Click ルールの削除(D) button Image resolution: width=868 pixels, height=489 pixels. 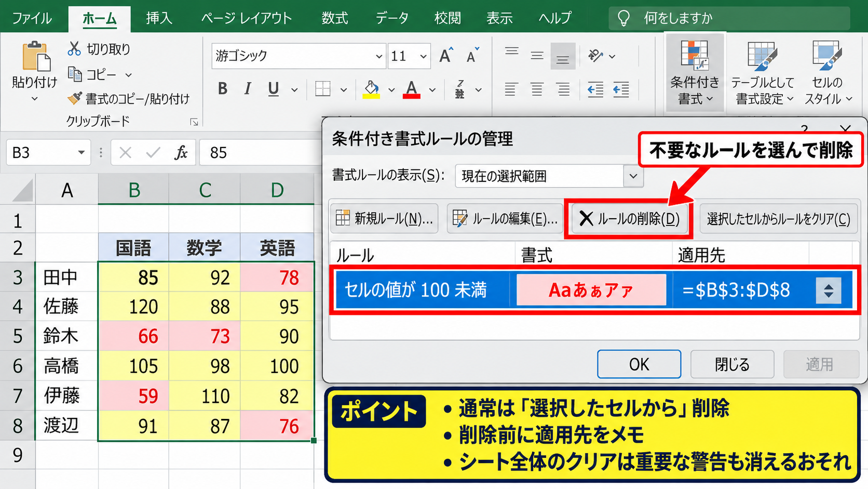630,218
